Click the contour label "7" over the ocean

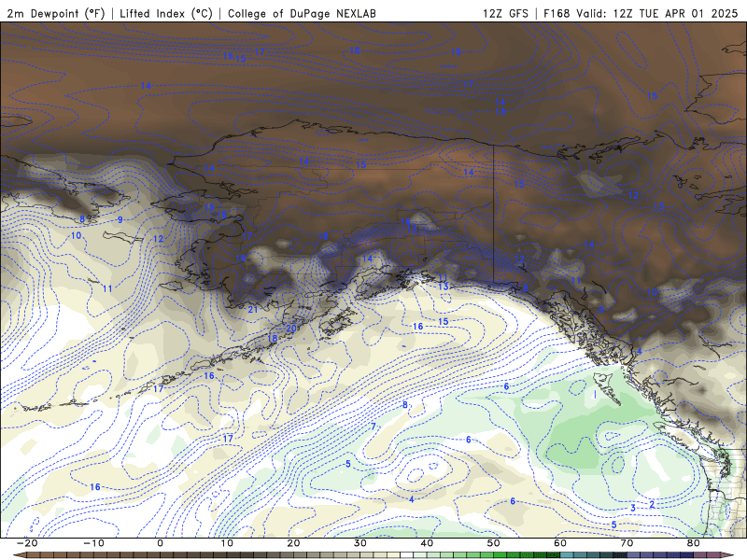[373, 427]
